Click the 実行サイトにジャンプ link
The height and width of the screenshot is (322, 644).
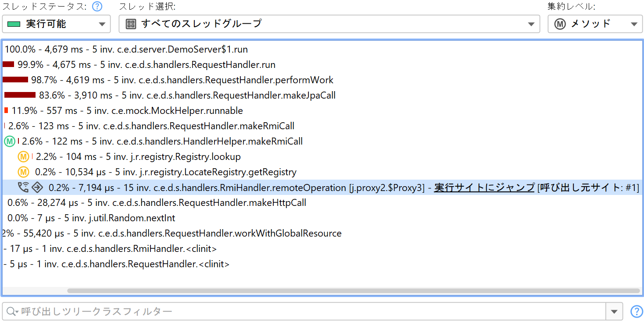484,188
